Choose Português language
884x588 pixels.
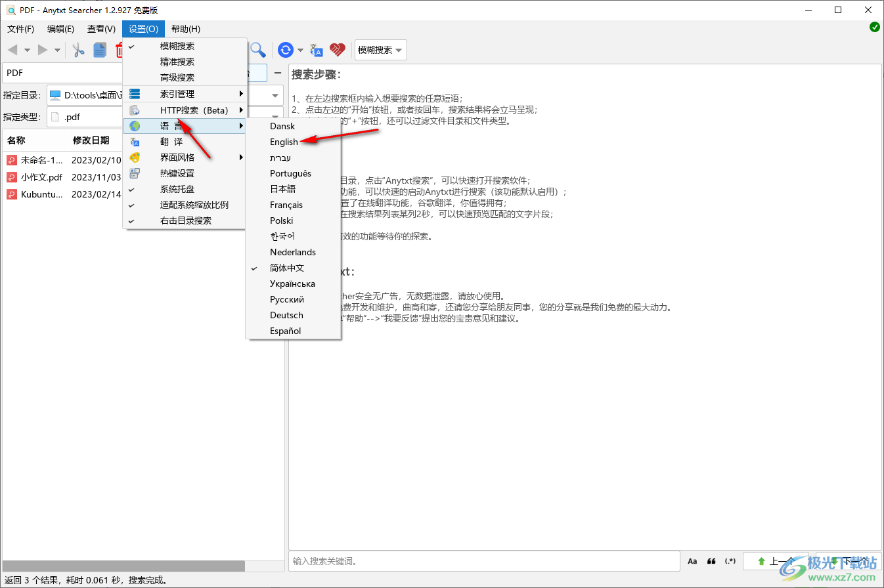pyautogui.click(x=293, y=173)
